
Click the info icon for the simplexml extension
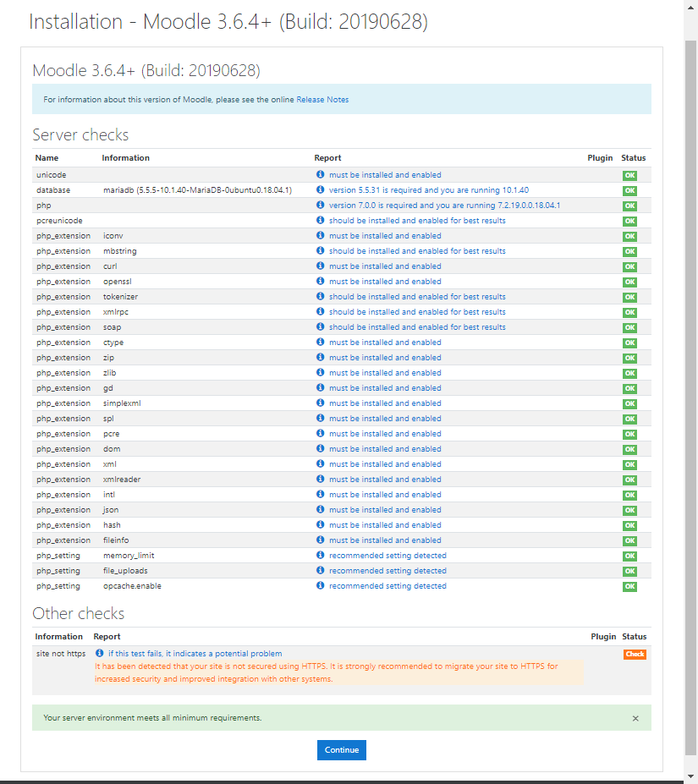[320, 403]
